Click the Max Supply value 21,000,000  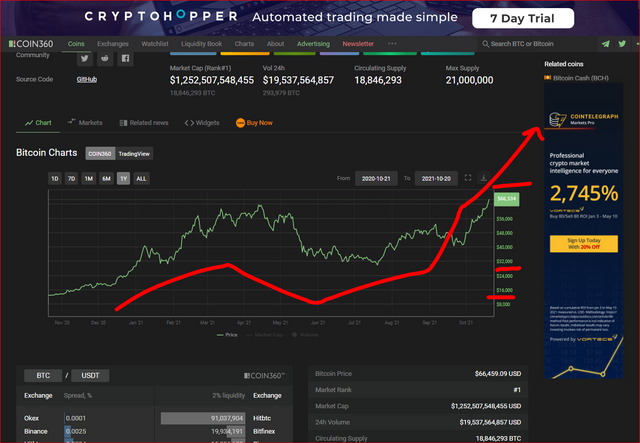pyautogui.click(x=469, y=80)
